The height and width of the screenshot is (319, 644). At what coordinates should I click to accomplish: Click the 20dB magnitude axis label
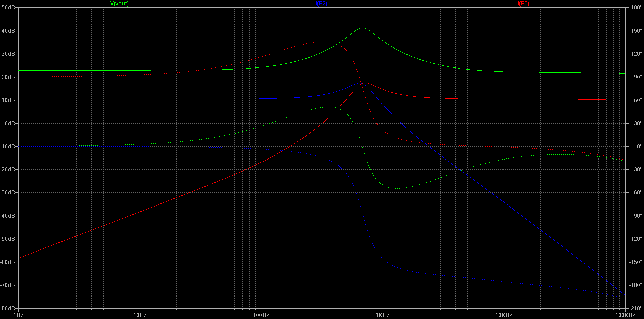point(8,77)
